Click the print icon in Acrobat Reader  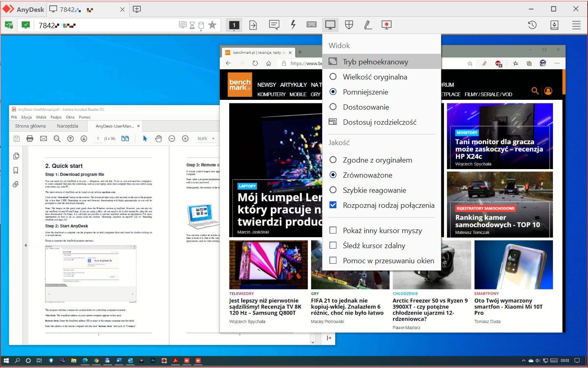pyautogui.click(x=30, y=139)
